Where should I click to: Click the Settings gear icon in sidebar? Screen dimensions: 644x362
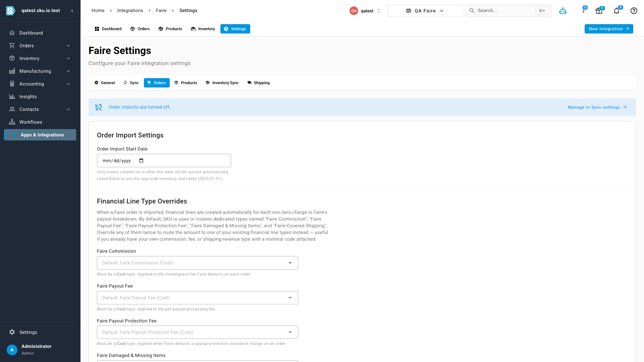coord(12,332)
